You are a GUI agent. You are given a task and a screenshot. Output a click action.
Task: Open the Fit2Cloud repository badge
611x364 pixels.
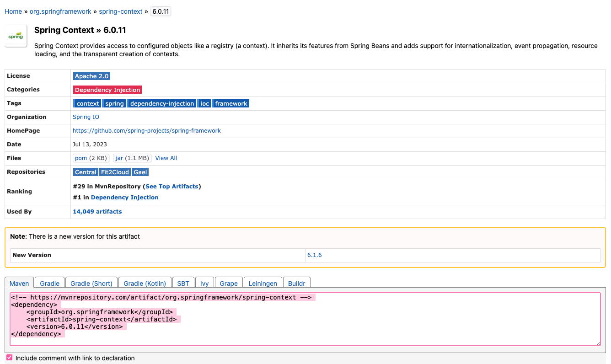tap(115, 172)
